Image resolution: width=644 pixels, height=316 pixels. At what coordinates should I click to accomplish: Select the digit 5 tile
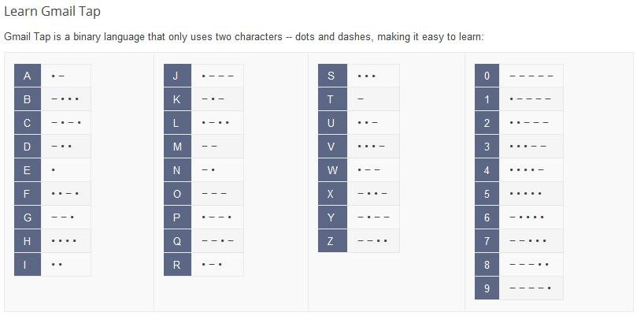tap(487, 194)
